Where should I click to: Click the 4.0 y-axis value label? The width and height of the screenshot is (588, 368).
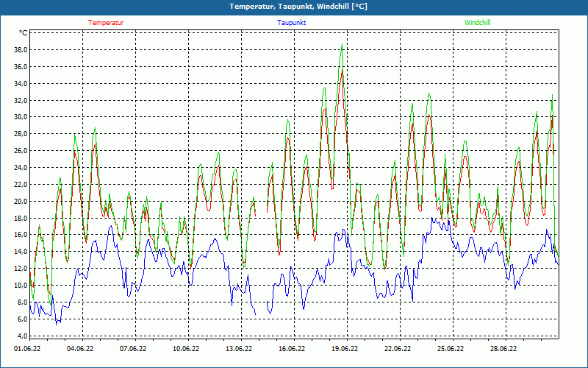click(21, 336)
